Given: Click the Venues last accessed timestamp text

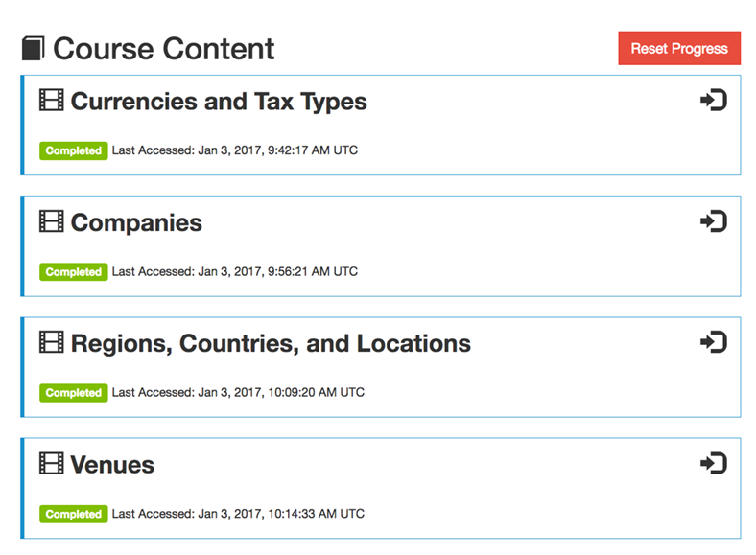Looking at the screenshot, I should 238,514.
